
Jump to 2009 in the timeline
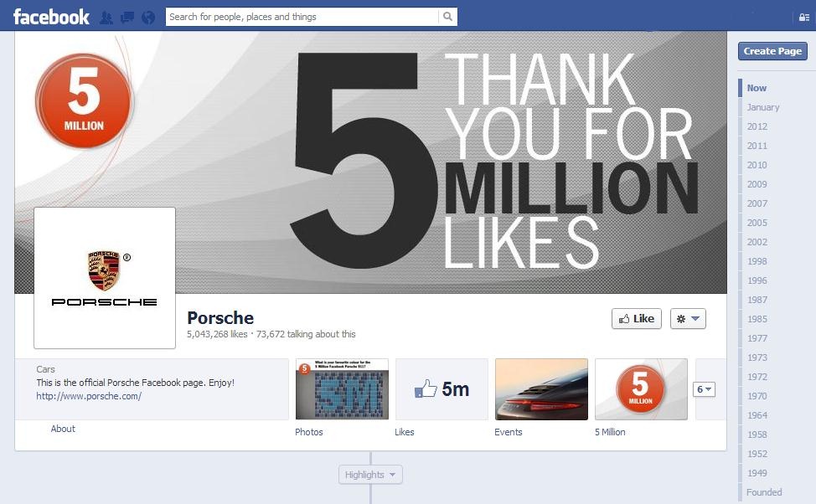[757, 184]
